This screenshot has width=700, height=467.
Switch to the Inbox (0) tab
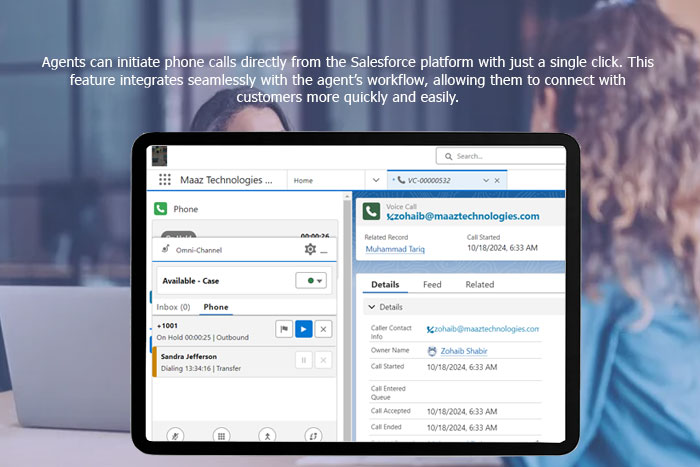(173, 307)
